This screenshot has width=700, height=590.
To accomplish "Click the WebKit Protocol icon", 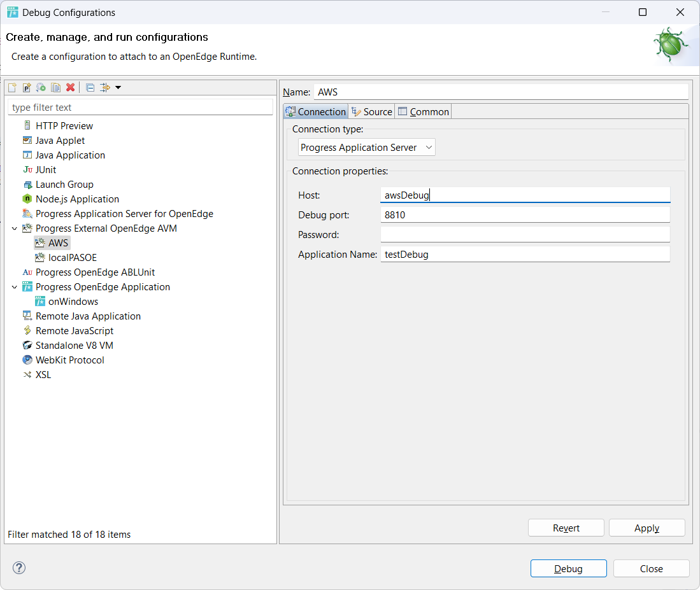I will point(27,360).
